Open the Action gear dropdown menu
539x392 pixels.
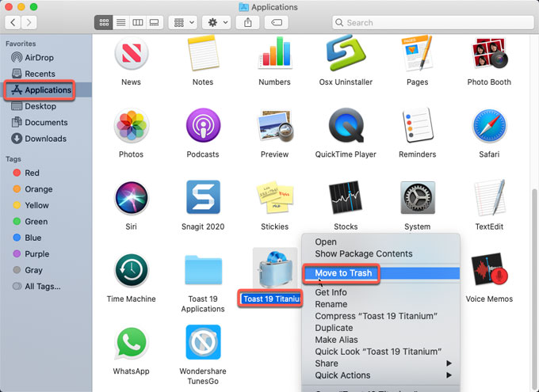tap(216, 23)
